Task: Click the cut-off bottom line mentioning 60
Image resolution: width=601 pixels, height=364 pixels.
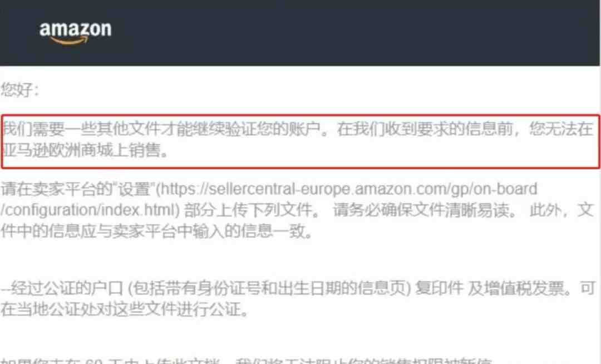Action: pyautogui.click(x=245, y=361)
